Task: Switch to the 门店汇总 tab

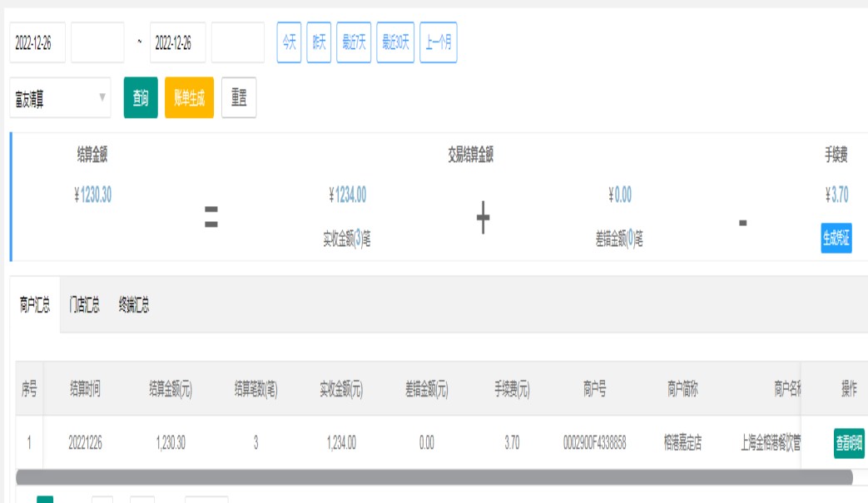Action: (84, 305)
